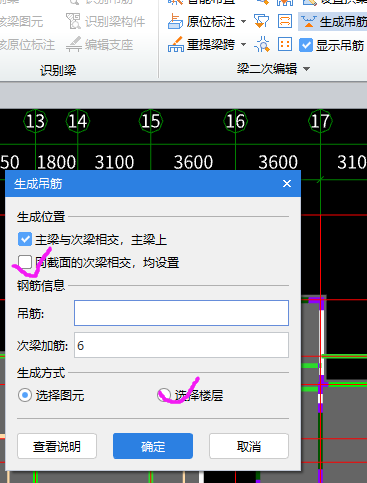Click the magnifier icon beside 重提梁跨
This screenshot has height=483, width=367.
click(x=262, y=44)
